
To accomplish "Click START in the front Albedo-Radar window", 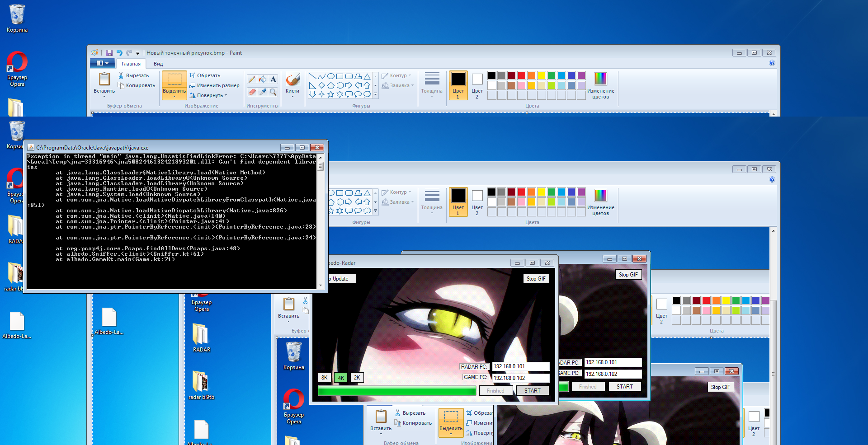I will pos(533,391).
